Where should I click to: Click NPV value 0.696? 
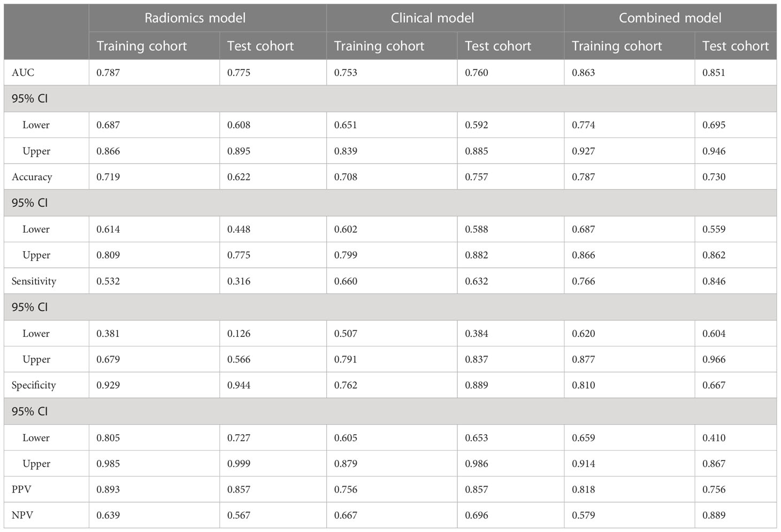click(477, 516)
